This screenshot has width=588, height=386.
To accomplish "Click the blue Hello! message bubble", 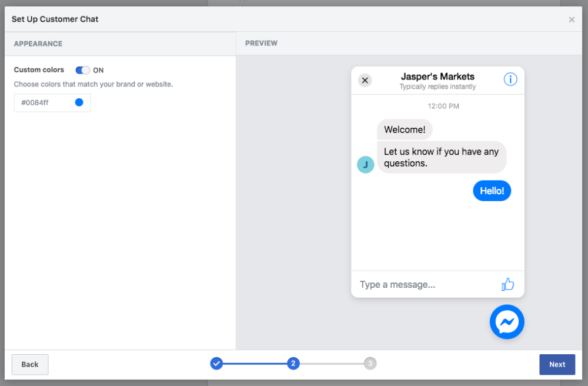I will point(492,191).
